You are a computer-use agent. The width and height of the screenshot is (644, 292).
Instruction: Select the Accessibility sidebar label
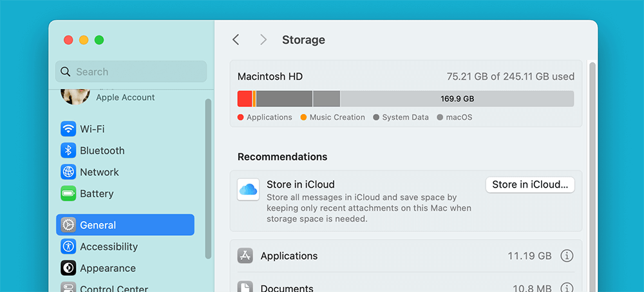pos(109,247)
